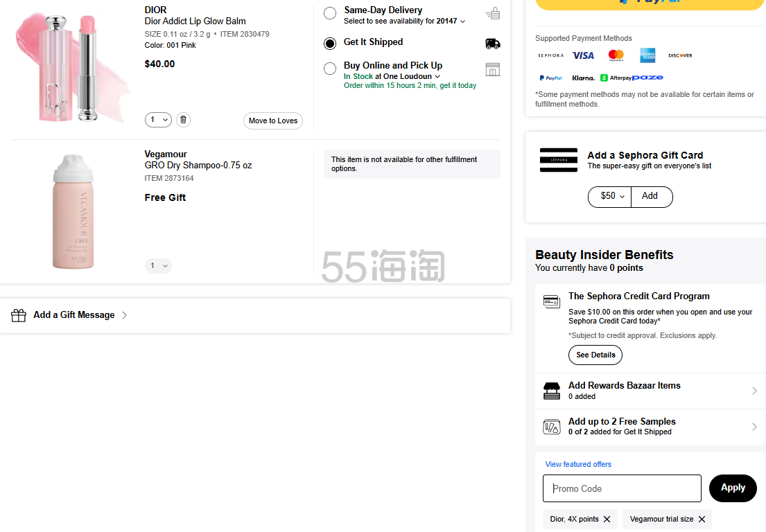Expand the Add a Gift Message chevron

[x=125, y=315]
